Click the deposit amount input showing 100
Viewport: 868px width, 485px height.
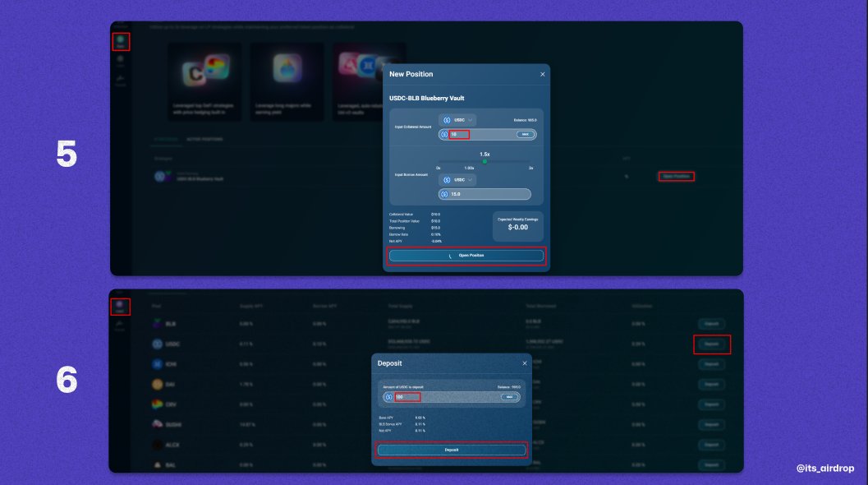[x=406, y=396]
